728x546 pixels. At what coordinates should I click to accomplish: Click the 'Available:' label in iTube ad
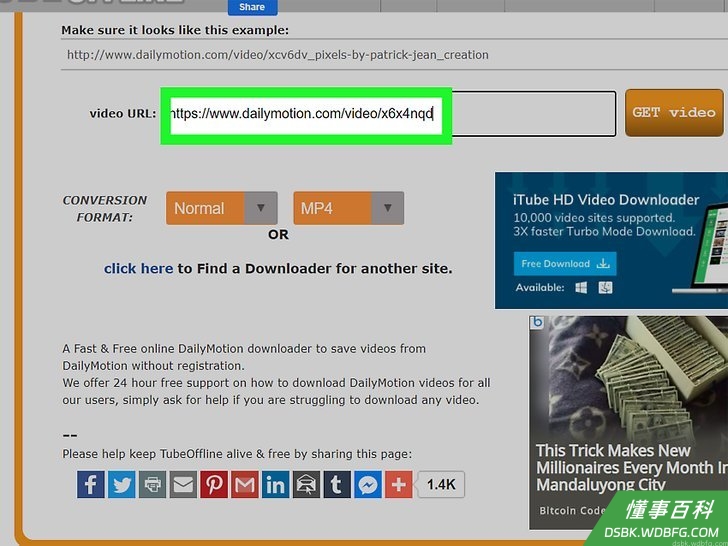540,288
